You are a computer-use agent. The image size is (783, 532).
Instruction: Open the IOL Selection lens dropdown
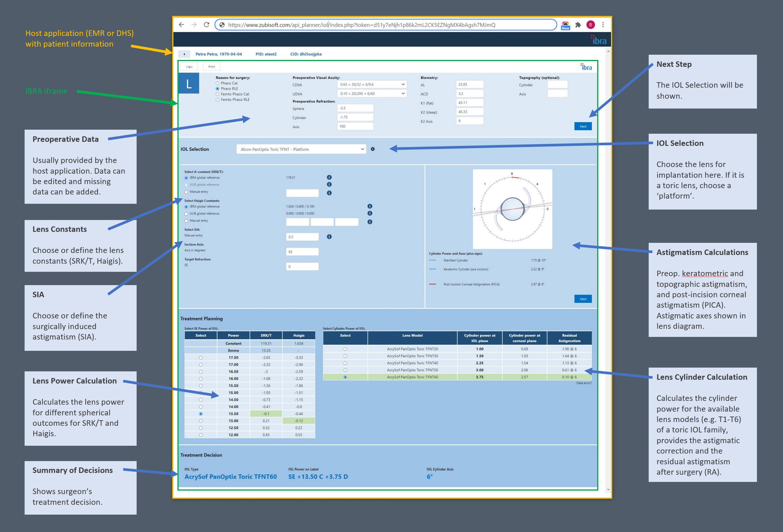click(x=301, y=149)
